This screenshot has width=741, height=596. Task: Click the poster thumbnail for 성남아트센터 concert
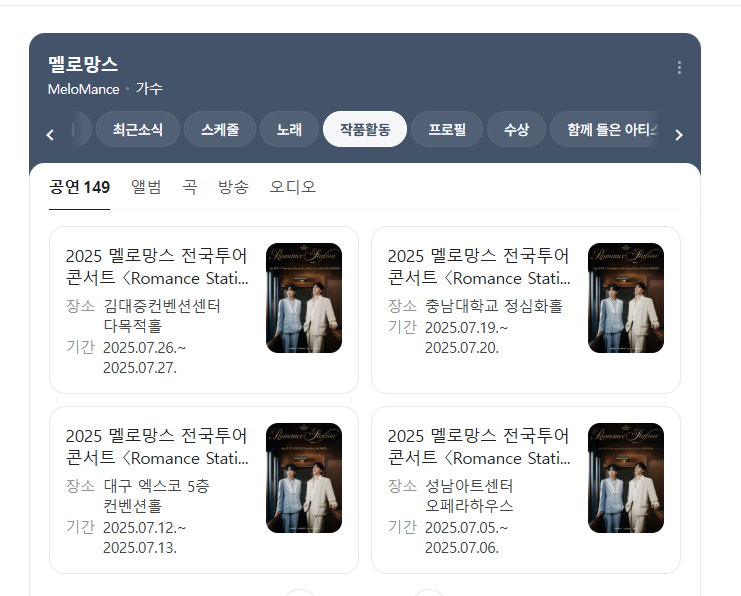(626, 478)
